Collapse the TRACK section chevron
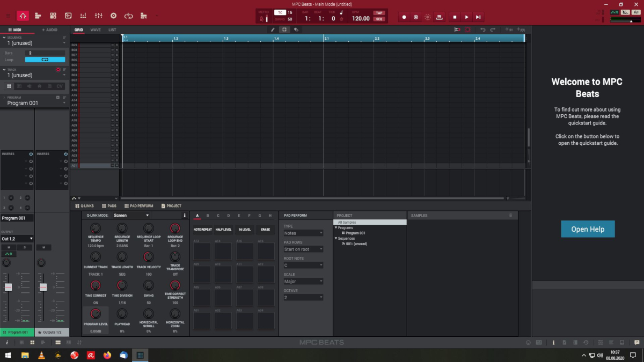Image resolution: width=644 pixels, height=362 pixels. 4,70
